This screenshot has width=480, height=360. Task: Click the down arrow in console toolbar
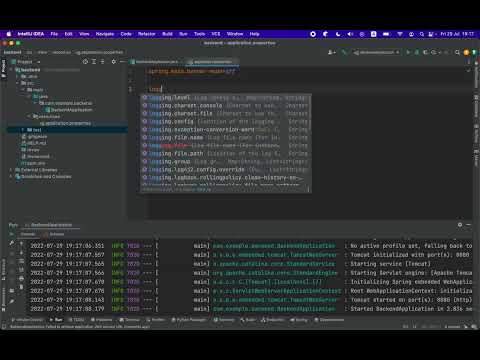click(x=21, y=252)
